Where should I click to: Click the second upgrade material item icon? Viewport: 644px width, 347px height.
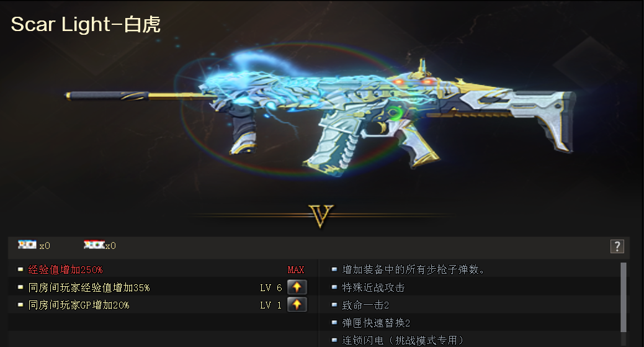coord(94,245)
